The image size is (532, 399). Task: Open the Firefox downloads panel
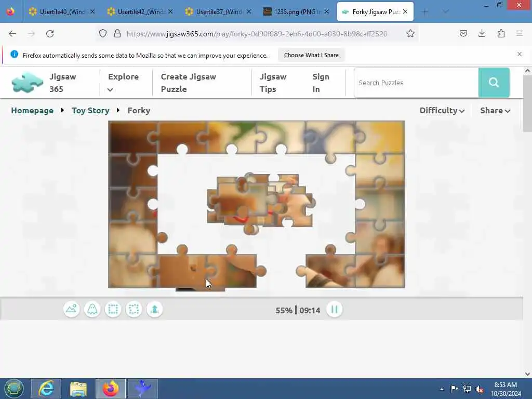(482, 33)
